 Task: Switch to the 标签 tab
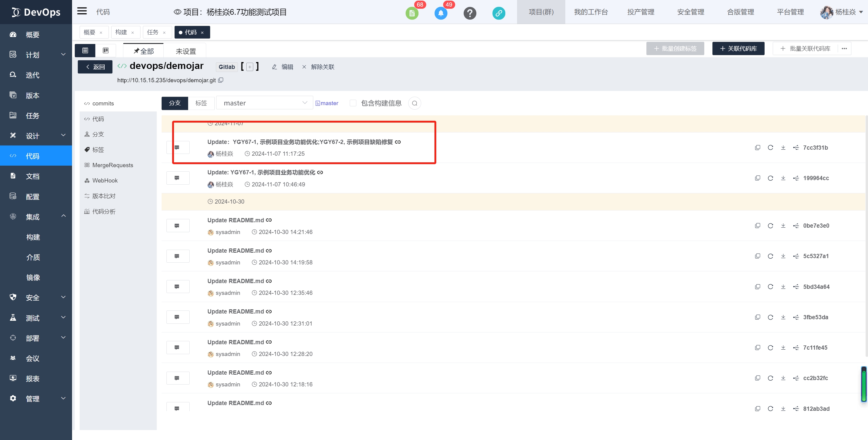pyautogui.click(x=201, y=103)
